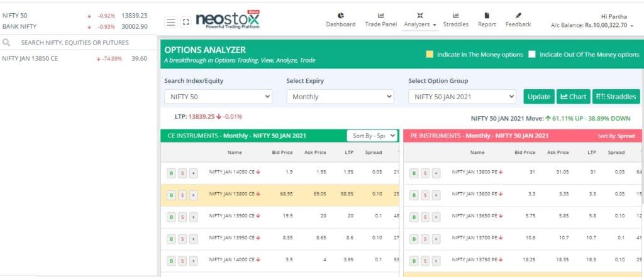Add NIFTY JAN 13650 PE with plus
Viewport: 644px width, 277px height.
coord(436,217)
